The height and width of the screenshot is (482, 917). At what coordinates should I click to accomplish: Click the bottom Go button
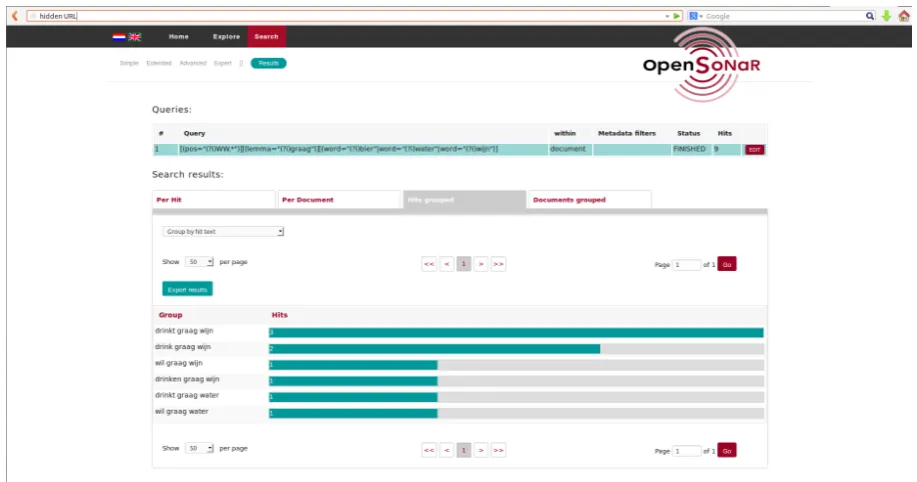coord(727,450)
